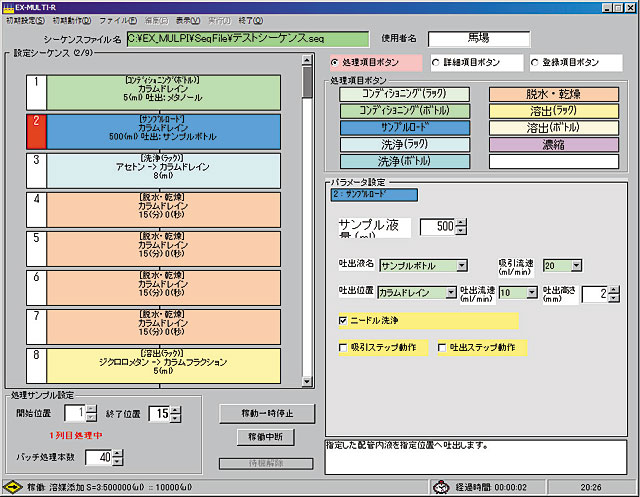Screen dimensions: 640x497
Task: Click the blue 2:サンプルロード parameter label
Action: tap(374, 195)
